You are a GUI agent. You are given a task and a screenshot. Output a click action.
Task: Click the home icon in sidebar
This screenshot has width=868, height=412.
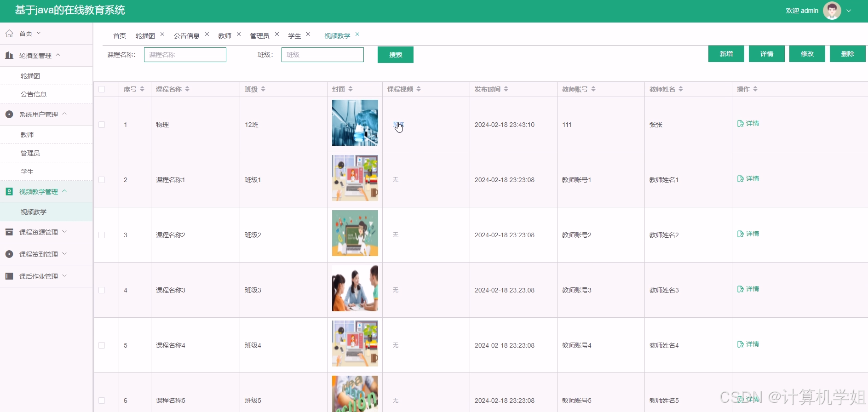tap(9, 34)
